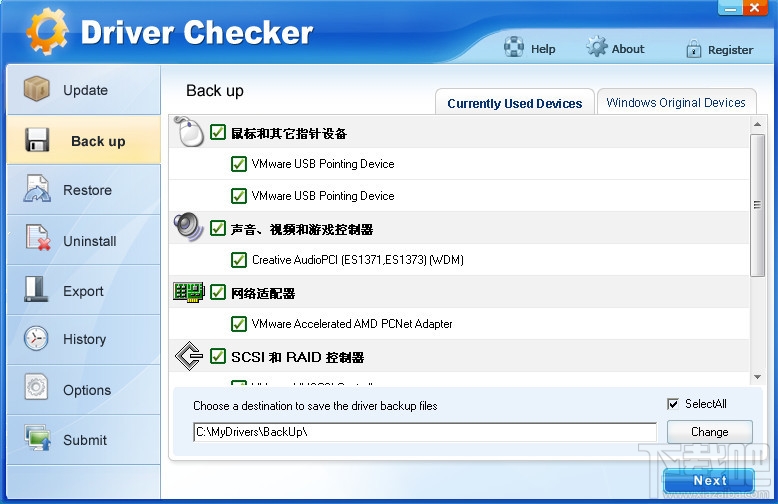Select VMware Accelerated AMD PCNet Adapter text

352,323
